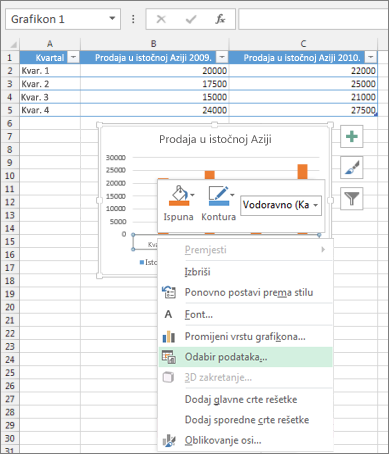The height and width of the screenshot is (454, 389).
Task: Expand the Name Box dropdown arrow
Action: pyautogui.click(x=112, y=18)
